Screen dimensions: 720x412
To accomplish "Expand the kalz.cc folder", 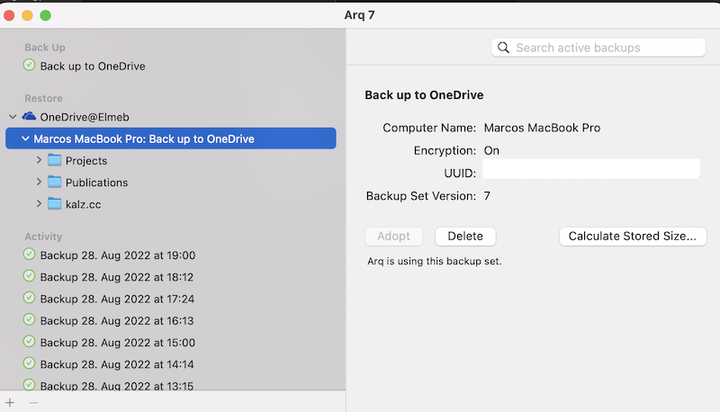I will [x=39, y=203].
